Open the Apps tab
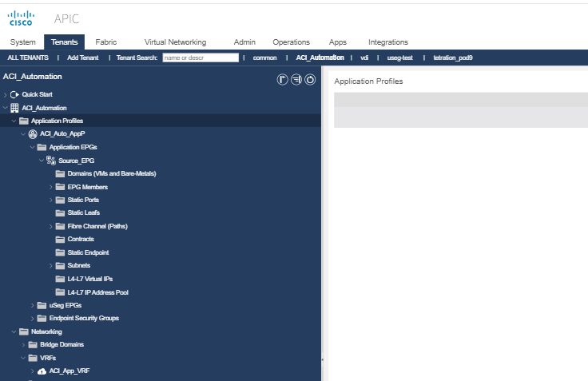The width and height of the screenshot is (588, 381). coord(338,42)
